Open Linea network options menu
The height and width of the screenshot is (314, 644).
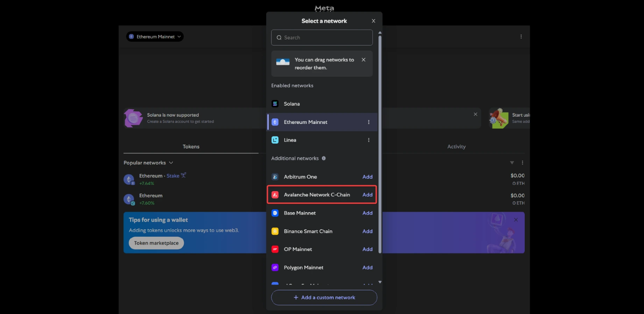click(x=368, y=140)
